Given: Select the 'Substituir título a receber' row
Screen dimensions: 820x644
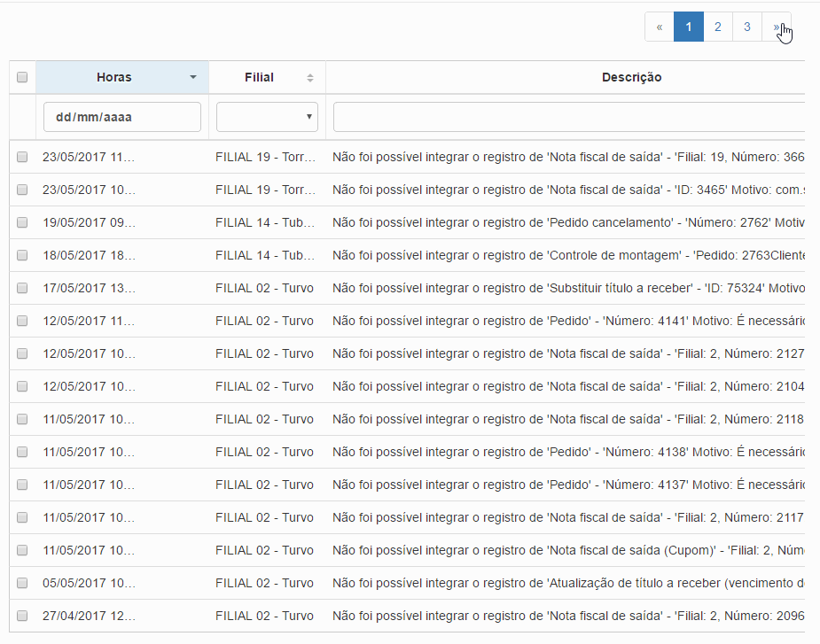Looking at the screenshot, I should (567, 288).
